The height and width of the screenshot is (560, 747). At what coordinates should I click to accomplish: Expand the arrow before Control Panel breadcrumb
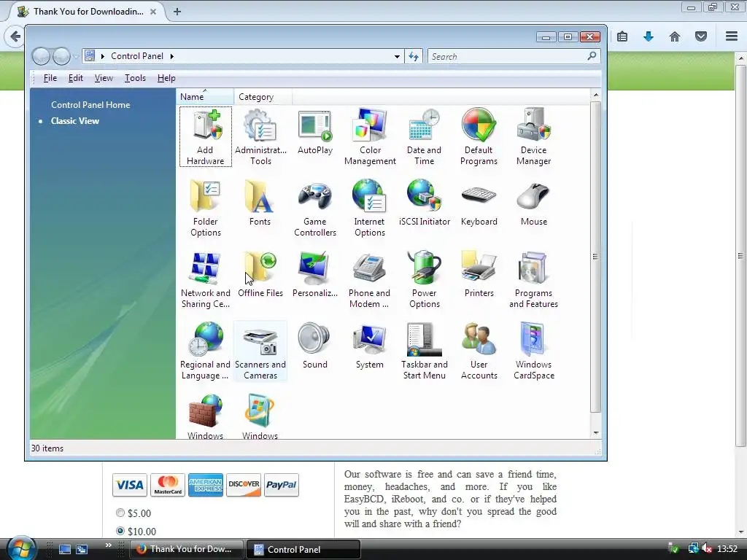point(102,56)
